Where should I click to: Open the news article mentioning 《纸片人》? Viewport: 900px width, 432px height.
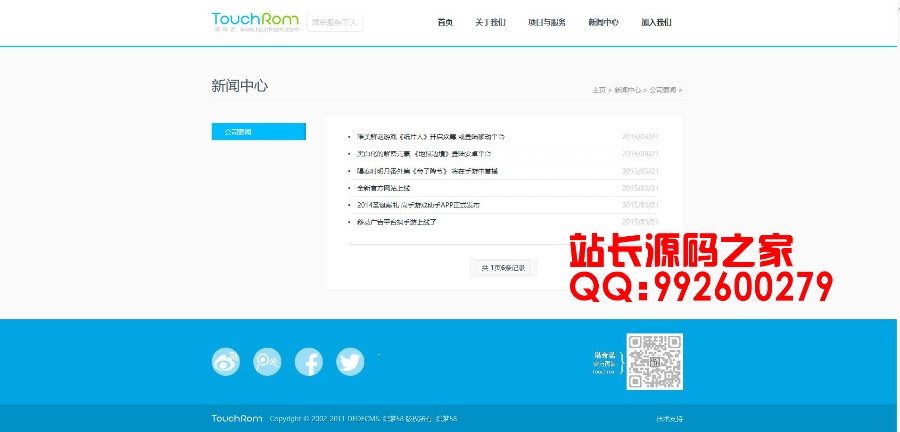click(430, 137)
